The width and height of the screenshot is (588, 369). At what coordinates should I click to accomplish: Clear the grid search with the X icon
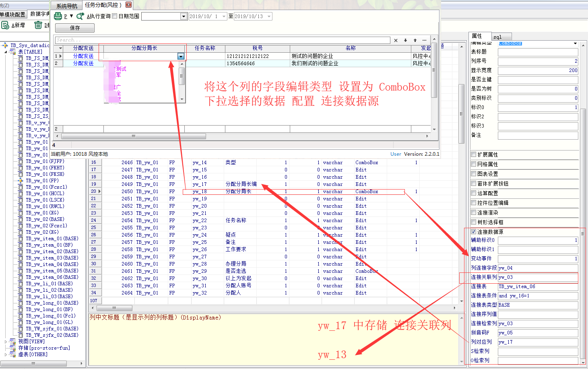click(396, 40)
